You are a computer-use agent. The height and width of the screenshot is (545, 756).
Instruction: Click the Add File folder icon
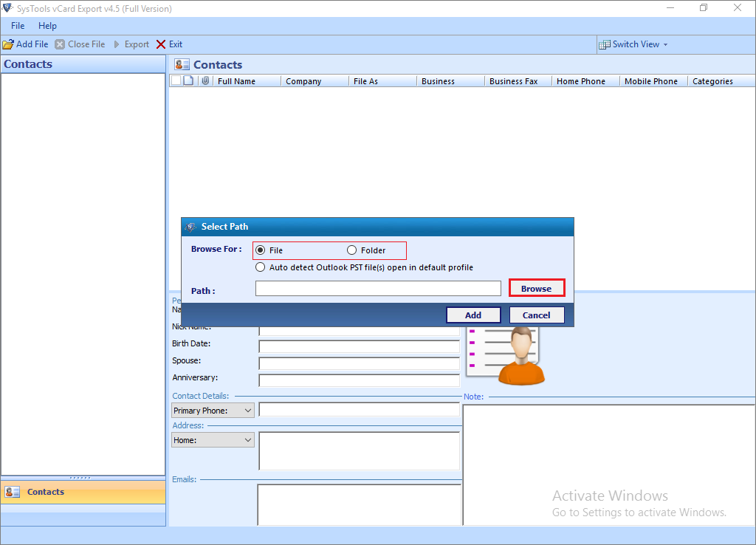tap(8, 44)
